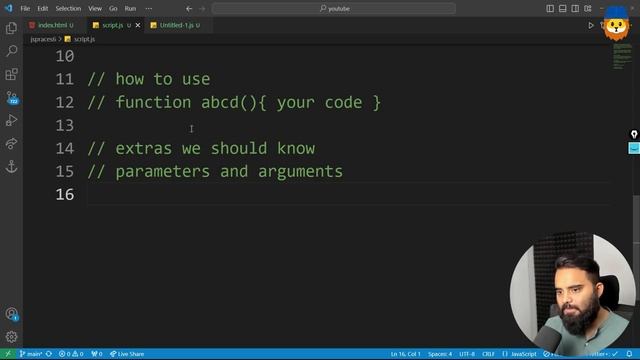Toggle the secondary side bar layout icon

[575, 9]
